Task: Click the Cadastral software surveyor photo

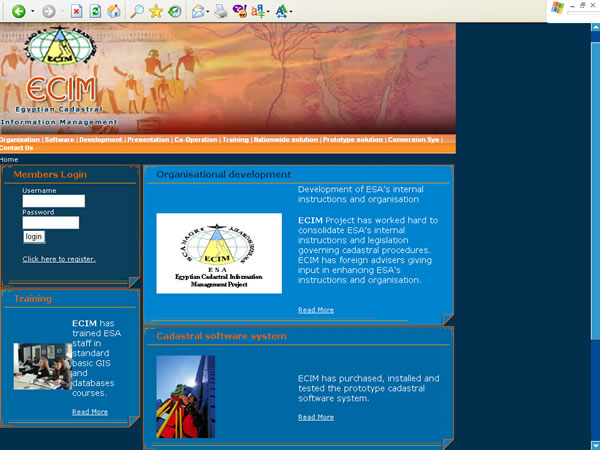Action: [x=185, y=396]
